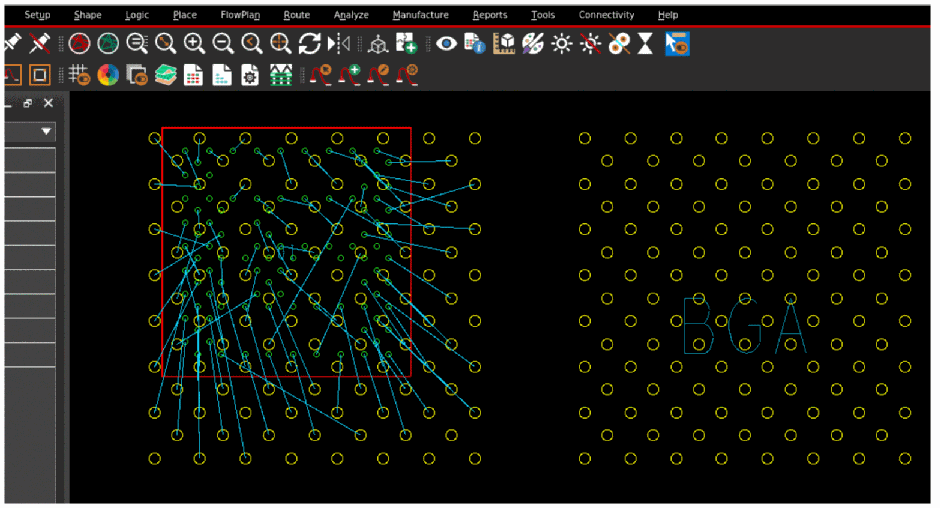Click the blue-lined document sheet icon
The height and width of the screenshot is (508, 940).
pyautogui.click(x=222, y=75)
